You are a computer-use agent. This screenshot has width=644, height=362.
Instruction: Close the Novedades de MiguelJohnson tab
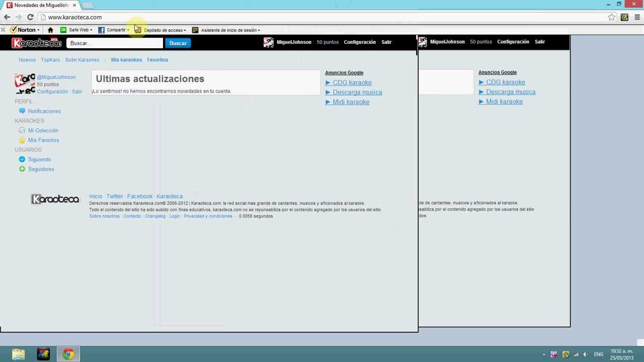point(74,5)
